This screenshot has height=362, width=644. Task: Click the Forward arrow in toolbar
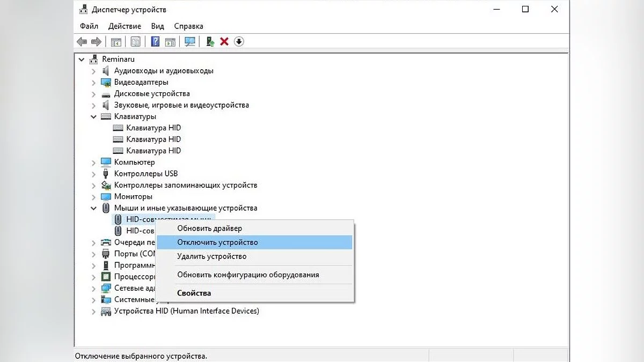click(97, 41)
